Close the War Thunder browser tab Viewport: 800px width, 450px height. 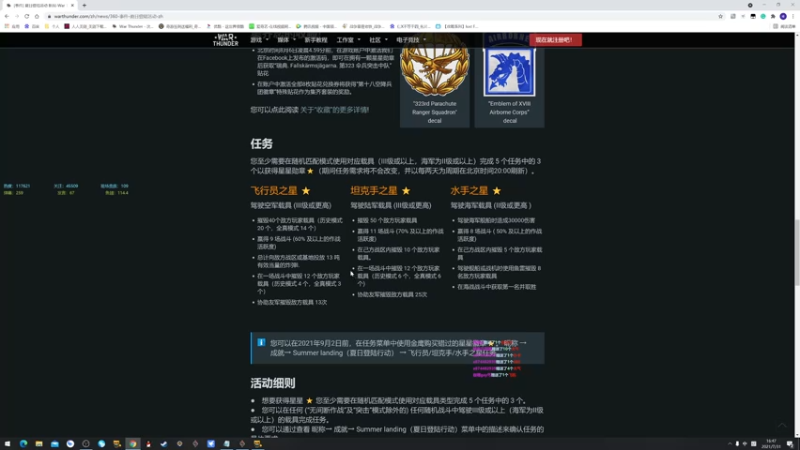[x=72, y=5]
